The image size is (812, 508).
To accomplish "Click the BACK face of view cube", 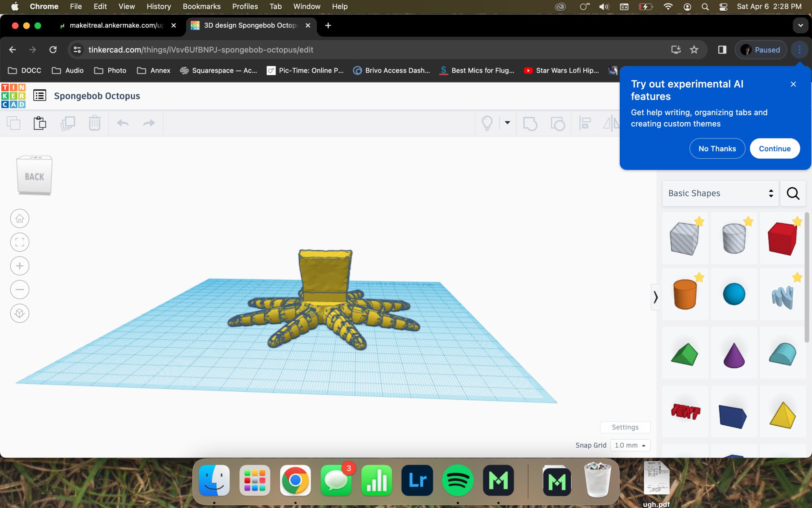I will (x=34, y=177).
